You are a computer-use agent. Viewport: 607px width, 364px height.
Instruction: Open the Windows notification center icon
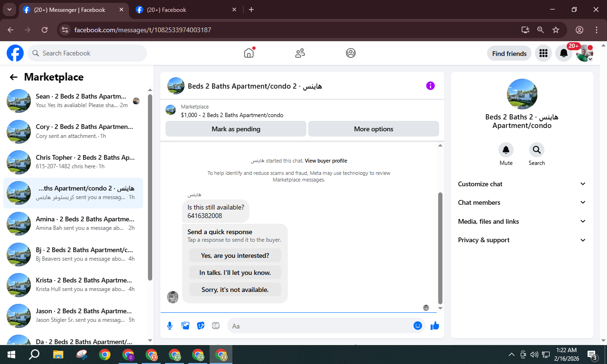pos(592,355)
